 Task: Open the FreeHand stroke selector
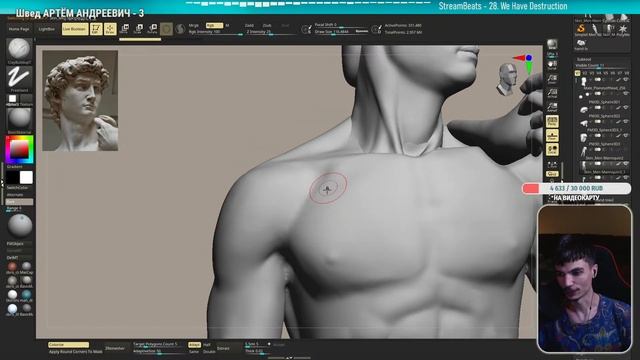click(x=19, y=78)
